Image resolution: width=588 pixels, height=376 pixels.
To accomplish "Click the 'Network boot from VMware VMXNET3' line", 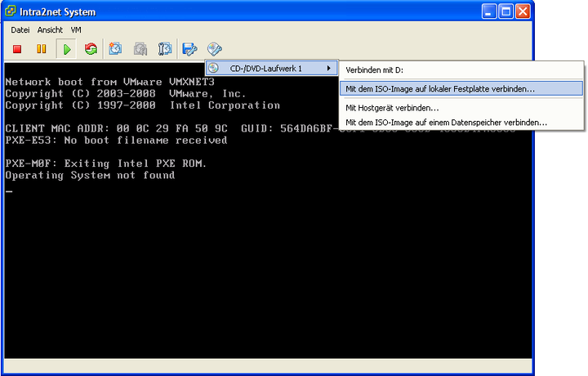I will pos(110,82).
